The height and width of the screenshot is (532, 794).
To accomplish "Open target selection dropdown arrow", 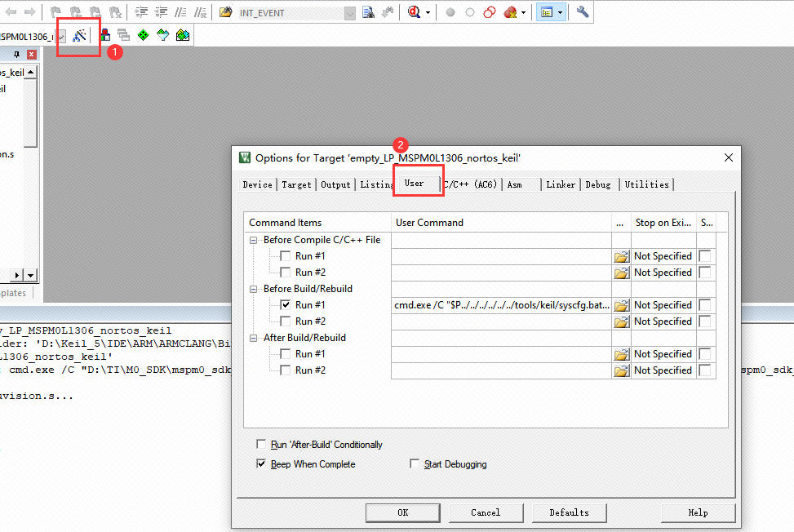I will coord(60,37).
